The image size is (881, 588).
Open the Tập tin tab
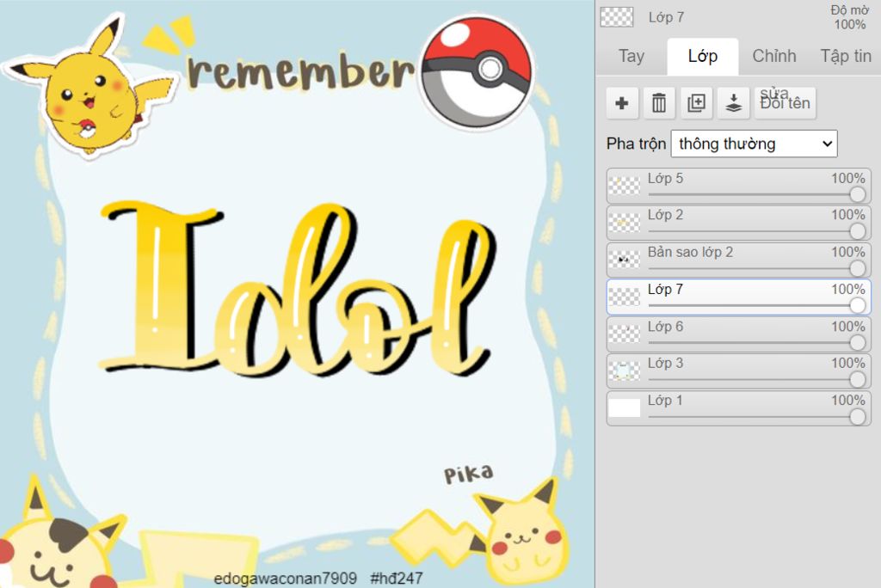pyautogui.click(x=846, y=56)
